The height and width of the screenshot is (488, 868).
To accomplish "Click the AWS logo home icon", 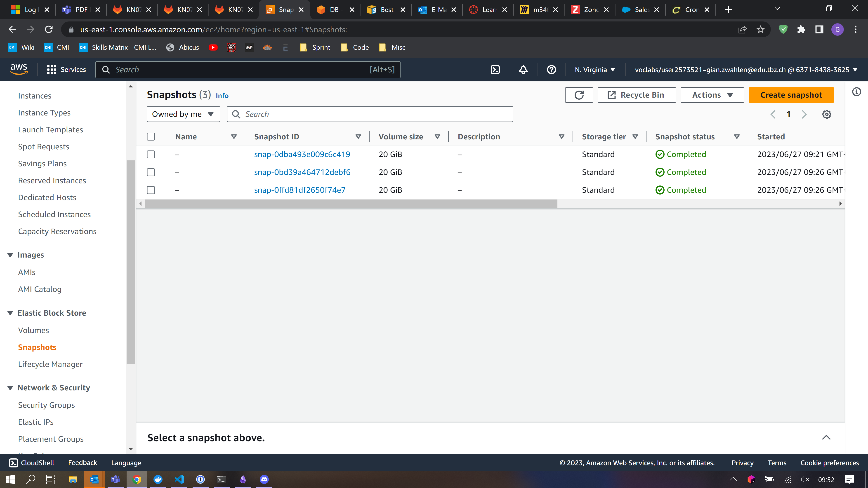I will [x=19, y=69].
